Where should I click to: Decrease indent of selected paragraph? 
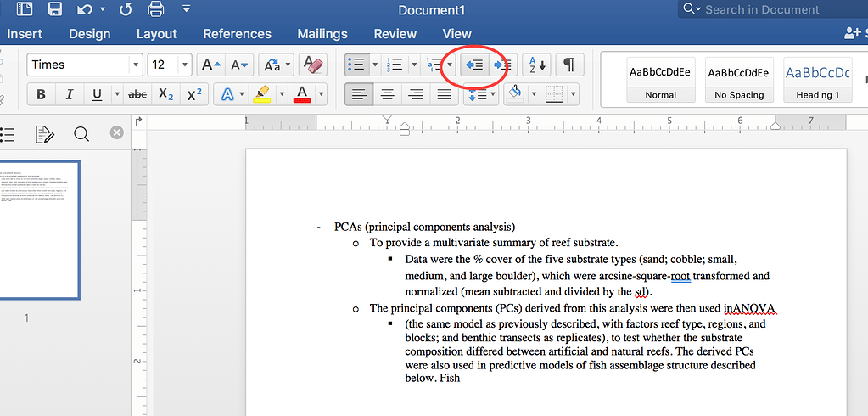point(474,65)
